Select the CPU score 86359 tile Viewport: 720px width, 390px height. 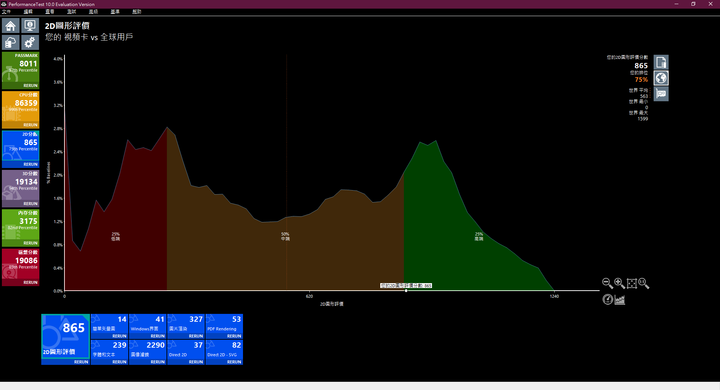coord(21,110)
